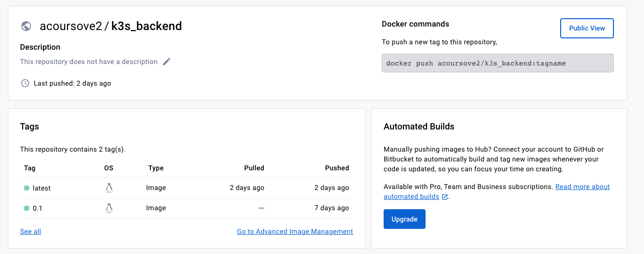Click the Pulled column header

(254, 168)
